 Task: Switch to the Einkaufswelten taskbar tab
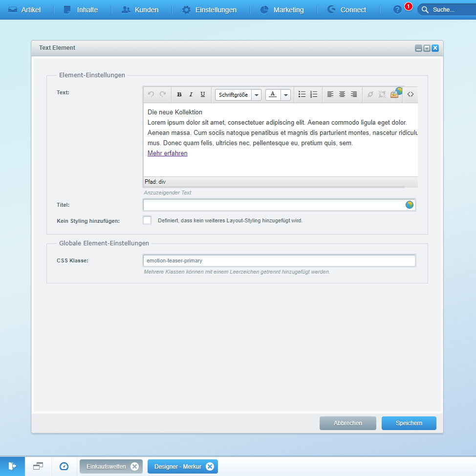pos(106,466)
